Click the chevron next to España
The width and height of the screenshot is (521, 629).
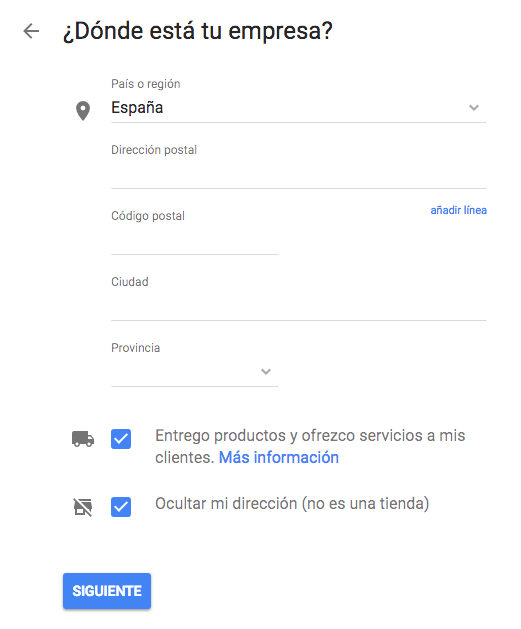(x=474, y=108)
